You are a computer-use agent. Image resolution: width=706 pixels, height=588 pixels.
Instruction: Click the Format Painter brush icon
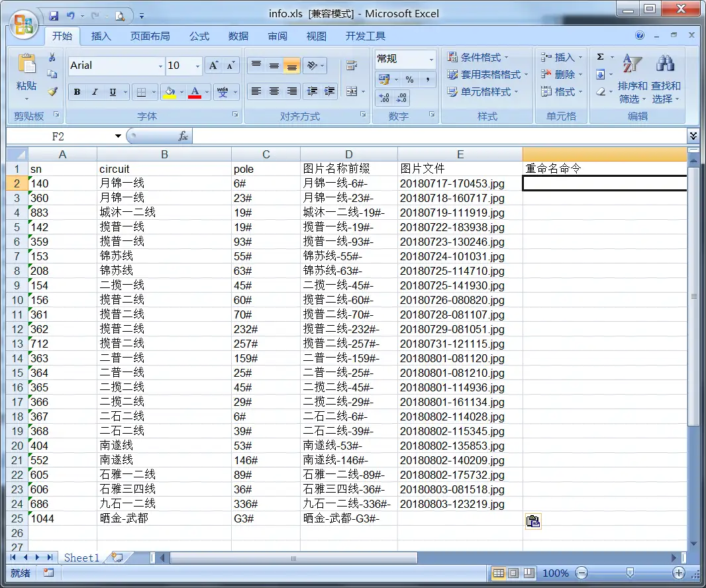point(52,91)
